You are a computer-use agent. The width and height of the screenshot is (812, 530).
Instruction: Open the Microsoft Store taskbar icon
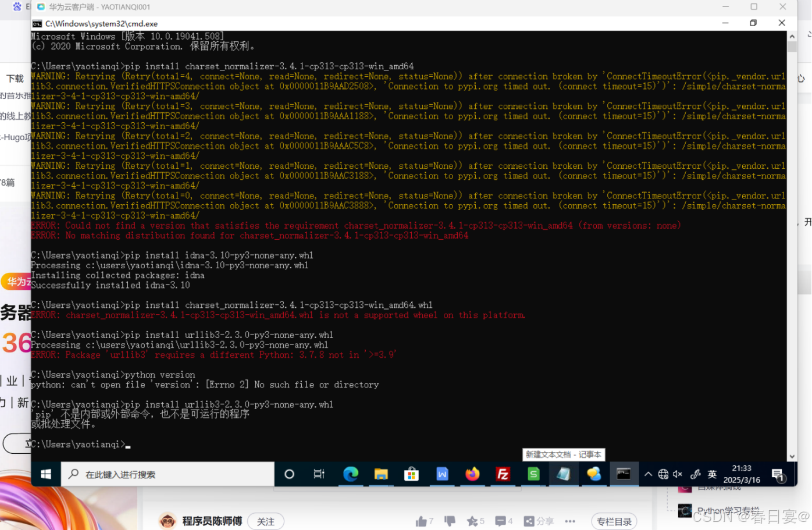click(x=412, y=474)
